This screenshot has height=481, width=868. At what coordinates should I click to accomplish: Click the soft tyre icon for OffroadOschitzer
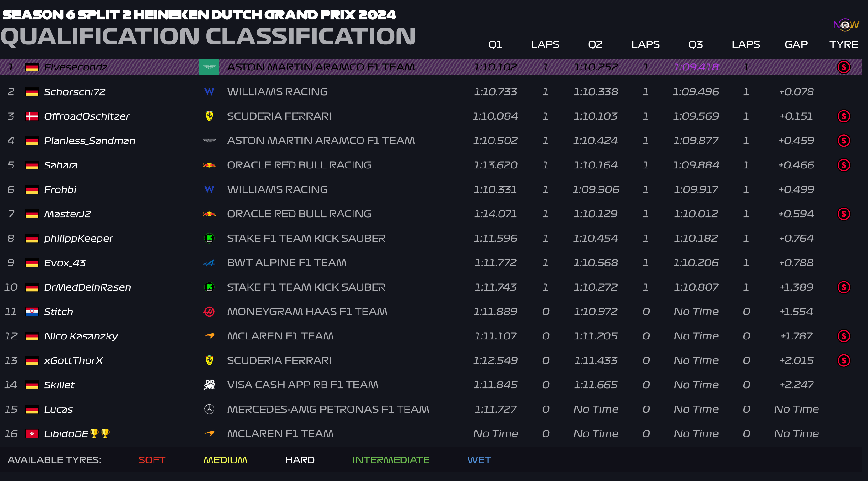click(x=844, y=116)
